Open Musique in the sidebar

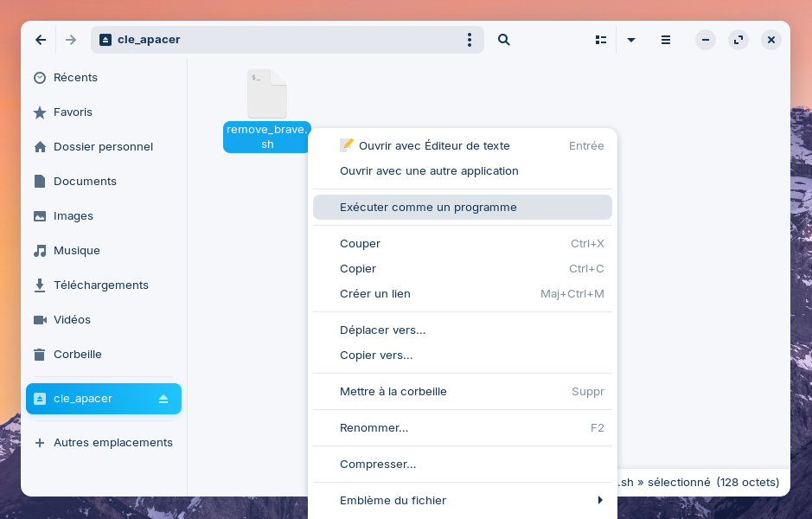(x=104, y=251)
